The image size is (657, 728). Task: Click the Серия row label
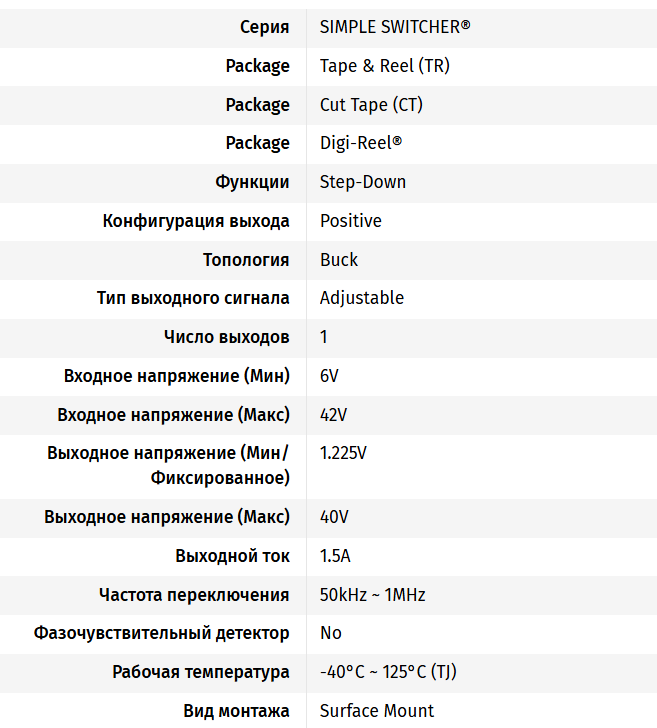coord(265,27)
